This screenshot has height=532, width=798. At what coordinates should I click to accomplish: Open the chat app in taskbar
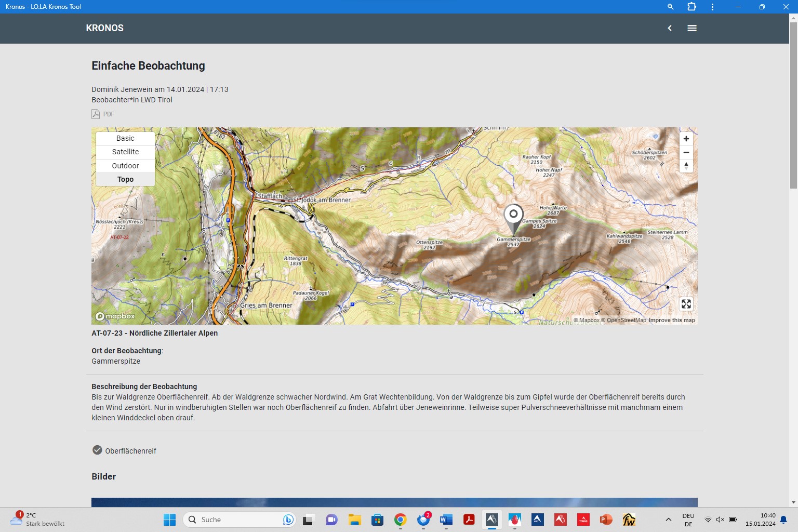coord(331,520)
